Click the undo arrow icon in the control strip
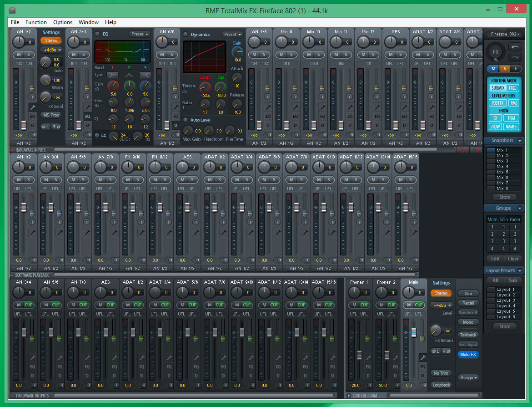Viewport: 532px width, 407px height. 515,47
